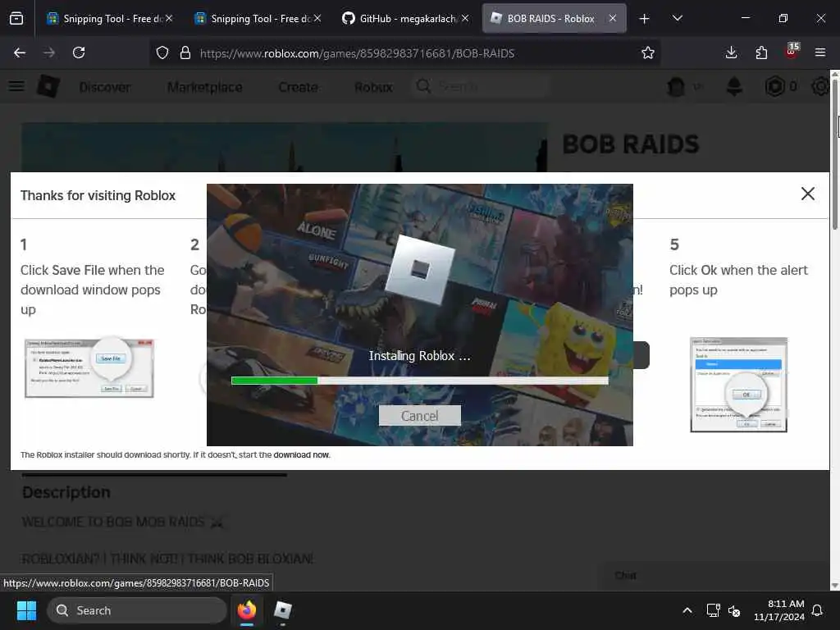Open the extensions puzzle icon
The width and height of the screenshot is (840, 630).
(761, 52)
